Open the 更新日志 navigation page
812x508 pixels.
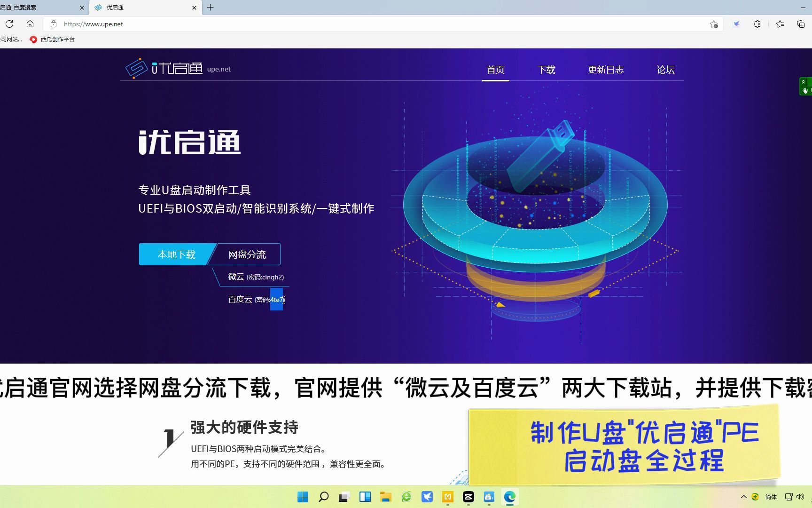606,70
